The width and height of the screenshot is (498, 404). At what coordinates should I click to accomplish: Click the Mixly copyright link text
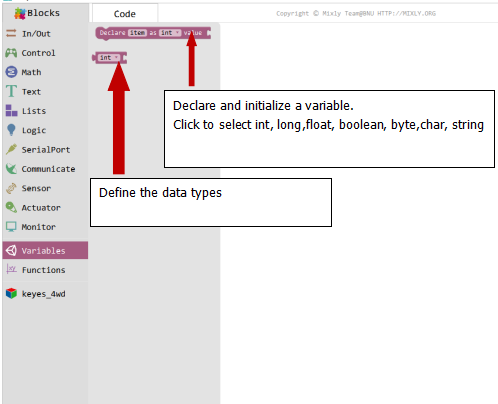pyautogui.click(x=356, y=13)
